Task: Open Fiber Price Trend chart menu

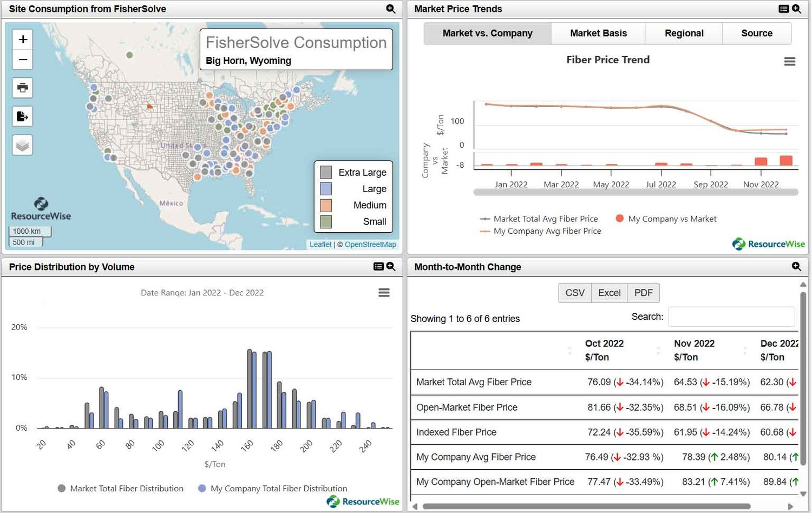Action: click(x=789, y=62)
